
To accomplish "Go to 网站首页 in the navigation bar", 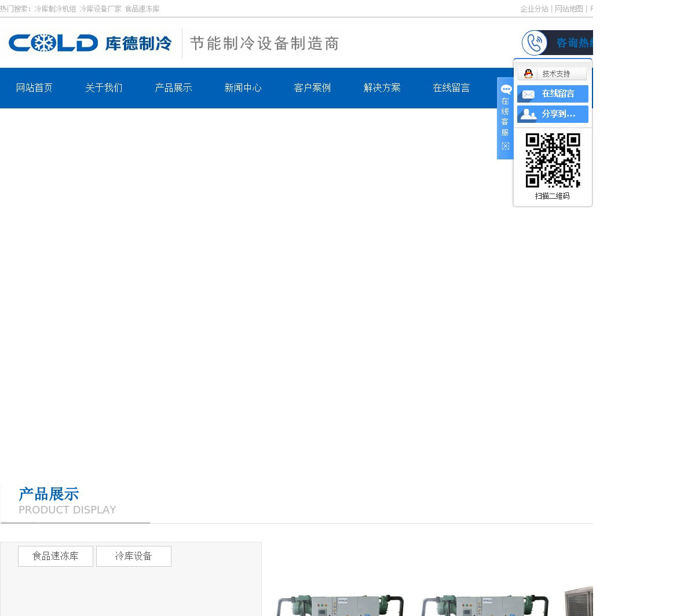I will 34,88.
